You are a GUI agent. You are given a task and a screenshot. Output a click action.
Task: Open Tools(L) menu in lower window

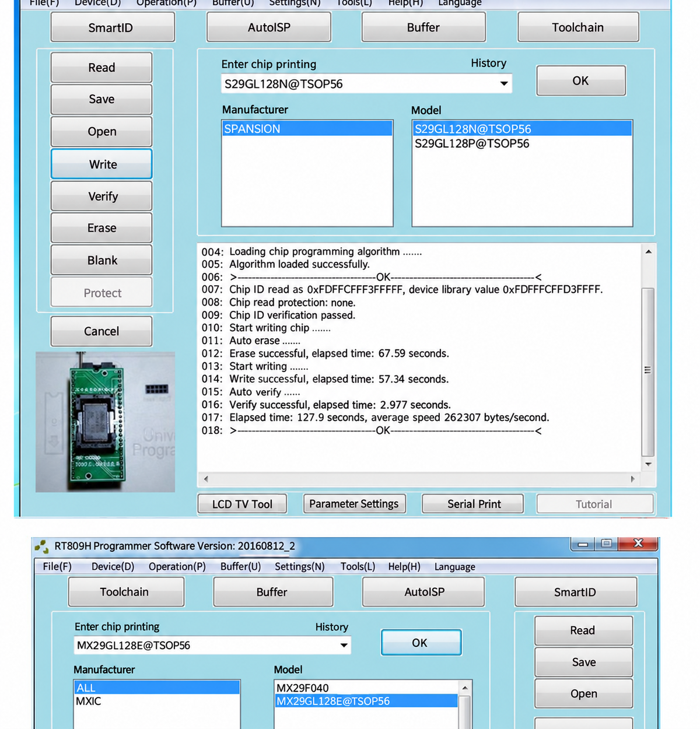pyautogui.click(x=358, y=567)
